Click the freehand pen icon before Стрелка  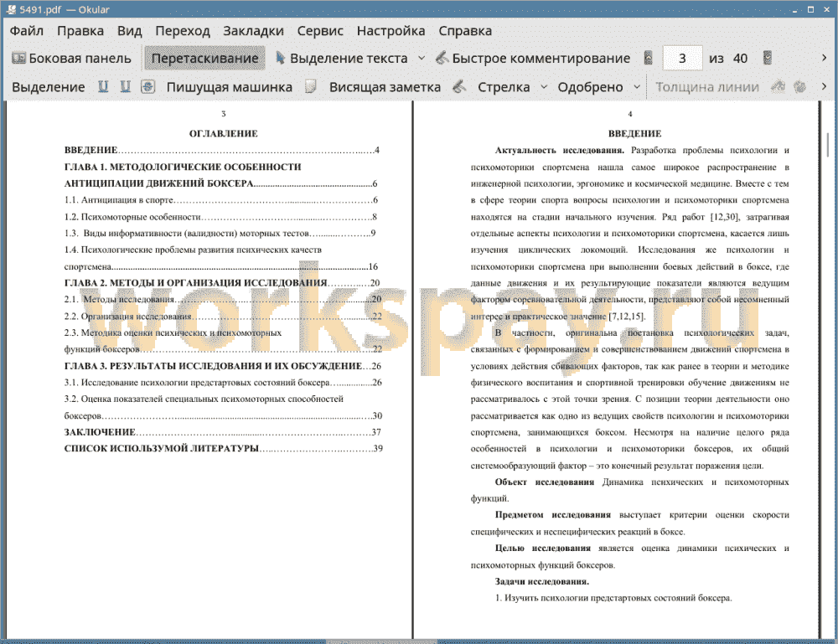pyautogui.click(x=459, y=86)
